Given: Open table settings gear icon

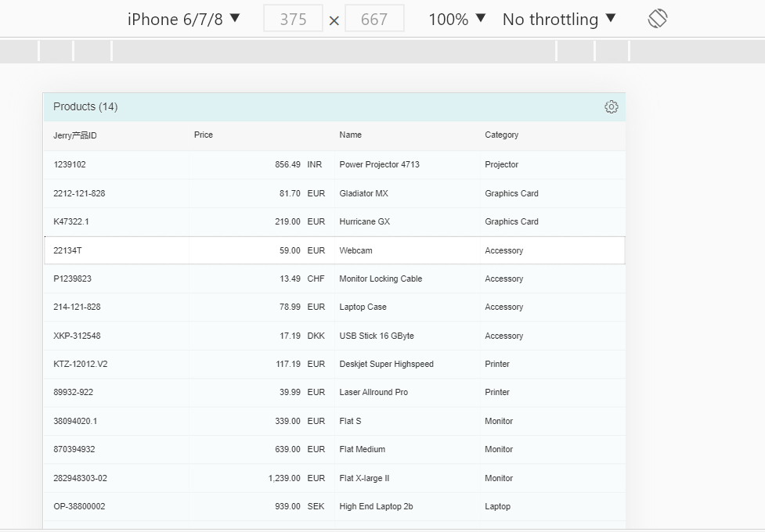Looking at the screenshot, I should (611, 106).
